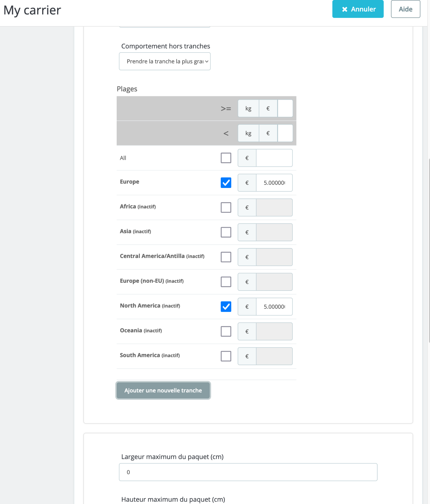Click the Africa (inactif) label
This screenshot has height=504, width=430.
pos(138,206)
